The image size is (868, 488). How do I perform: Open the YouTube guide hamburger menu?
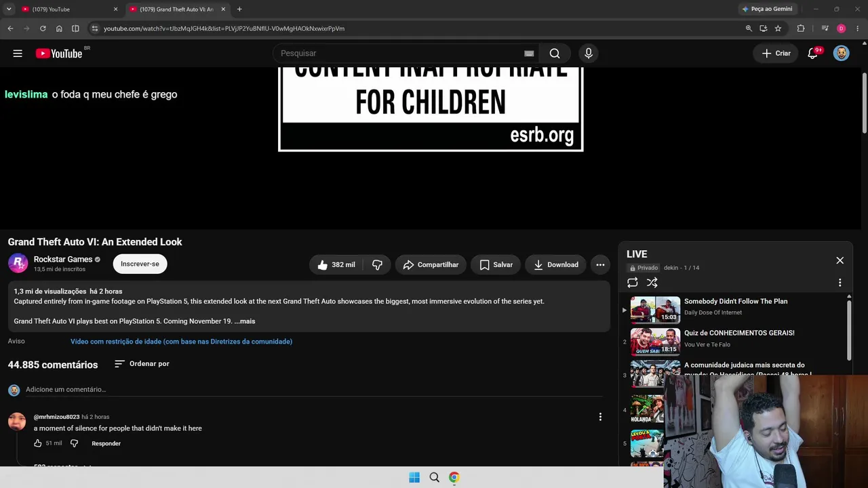pos(18,54)
